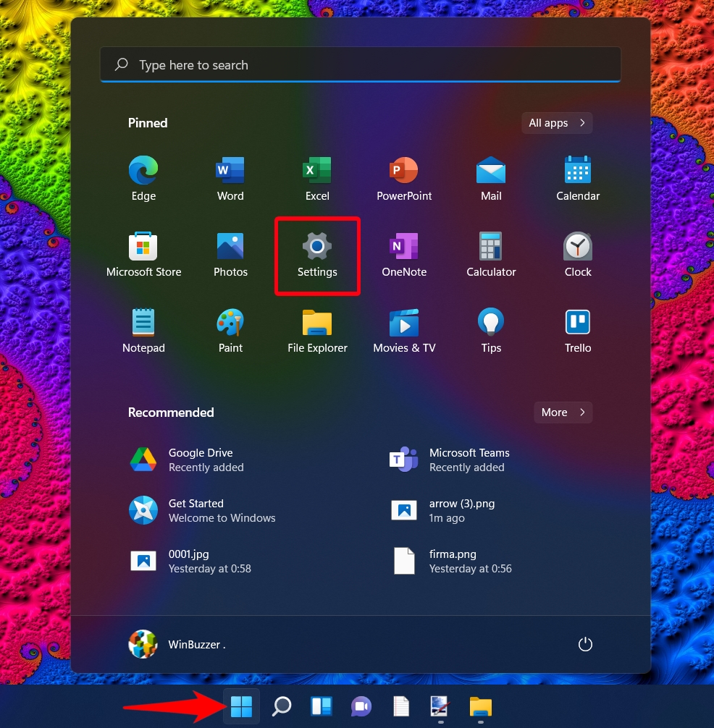Screen dimensions: 714x728
Task: Start Trello from the pinned section
Action: (x=577, y=329)
